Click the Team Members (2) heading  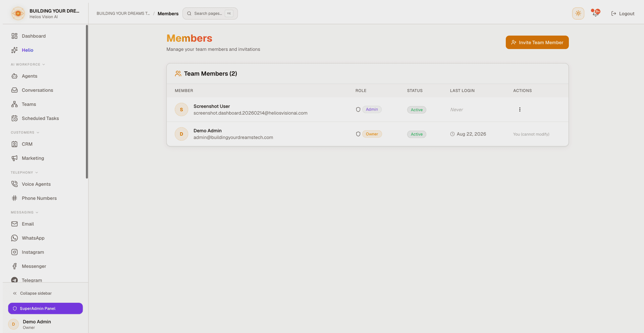point(211,74)
